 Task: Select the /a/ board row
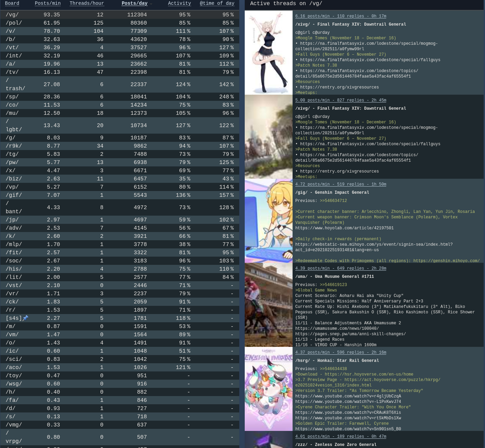(120, 64)
